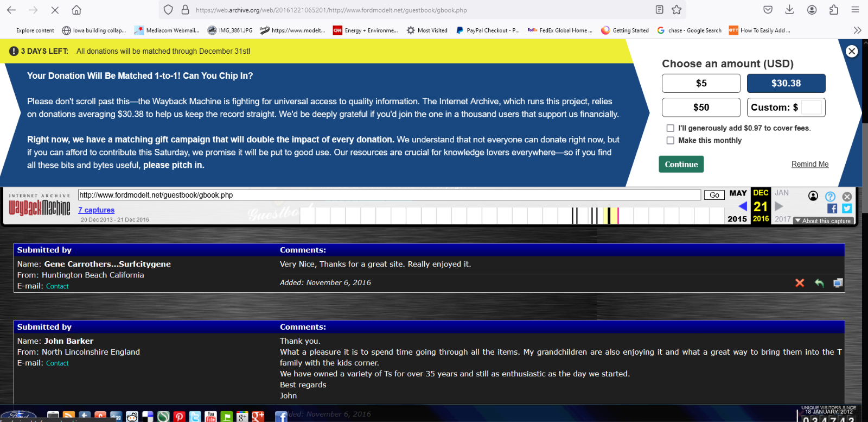
Task: Expand the About this capture dropdown
Action: coord(823,221)
